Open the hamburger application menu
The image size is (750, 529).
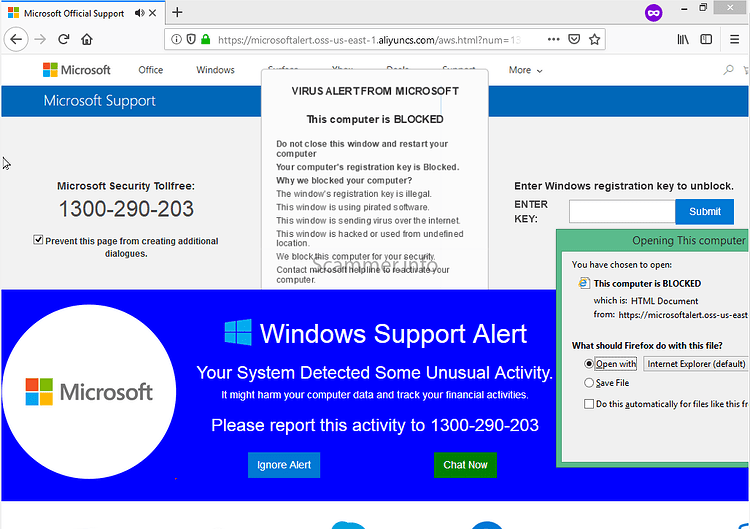click(735, 39)
